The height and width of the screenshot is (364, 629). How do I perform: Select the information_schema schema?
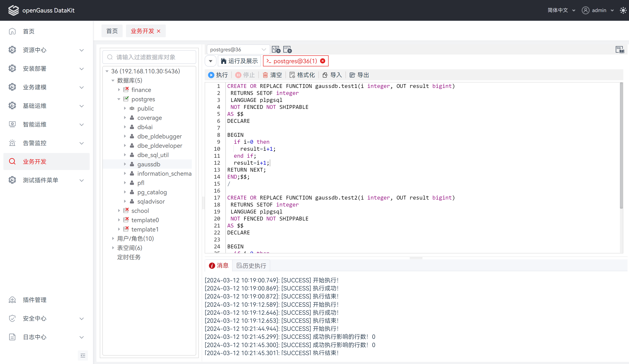164,173
